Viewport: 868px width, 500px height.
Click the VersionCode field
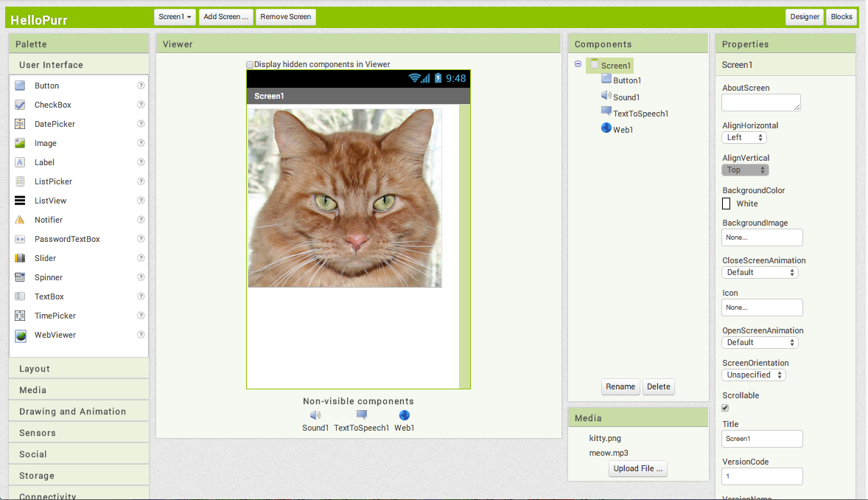(763, 476)
